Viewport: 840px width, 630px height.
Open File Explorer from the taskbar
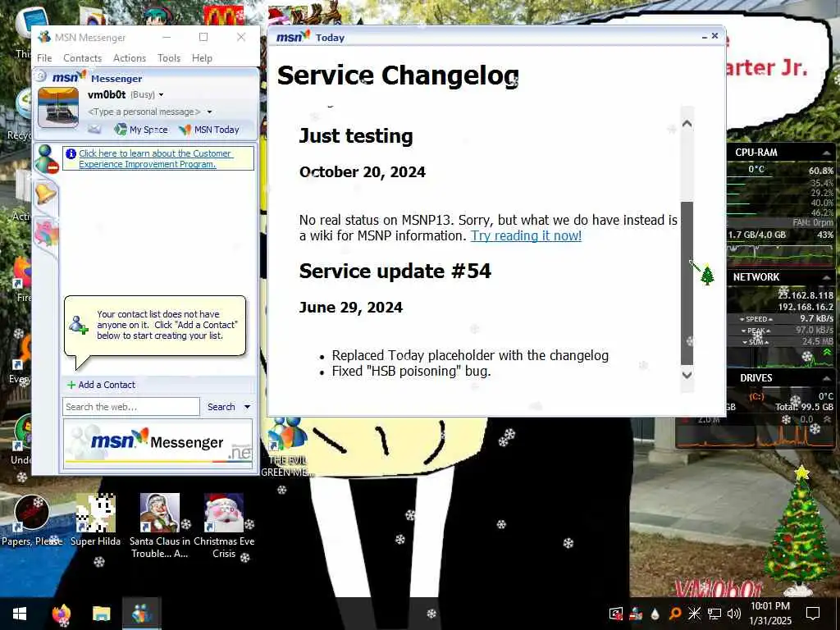tap(101, 614)
